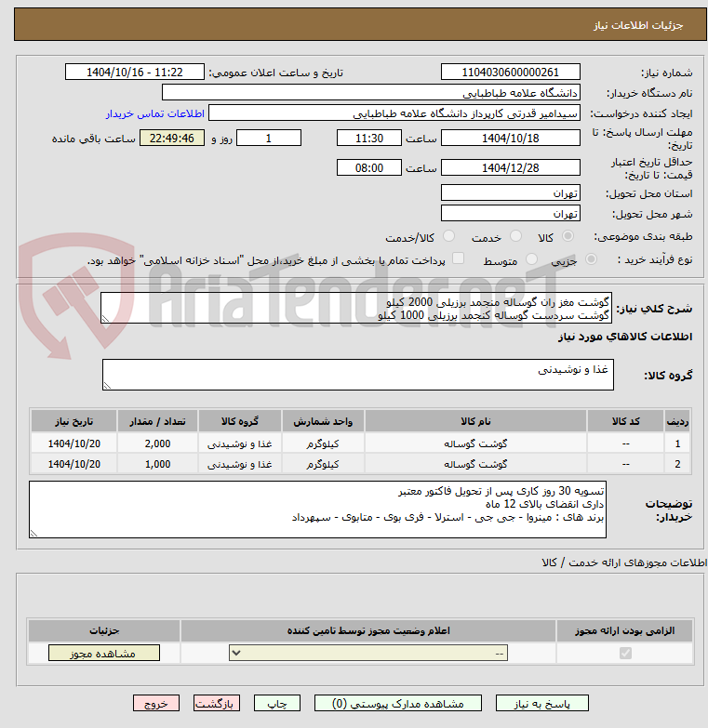Click the validity time field 08:00
708x728 pixels.
coord(369,167)
